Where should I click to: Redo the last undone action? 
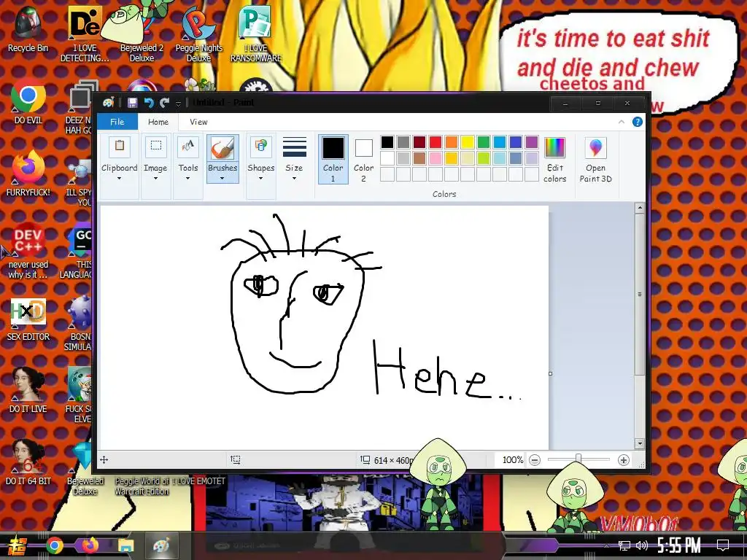pyautogui.click(x=165, y=102)
